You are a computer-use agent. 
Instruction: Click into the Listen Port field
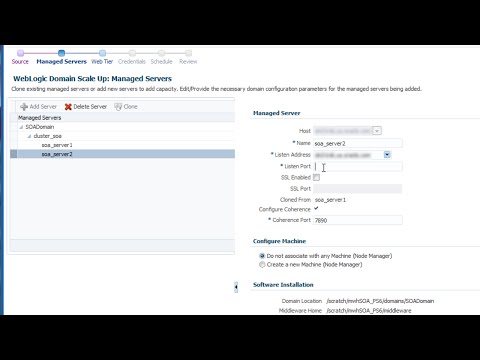(357, 166)
